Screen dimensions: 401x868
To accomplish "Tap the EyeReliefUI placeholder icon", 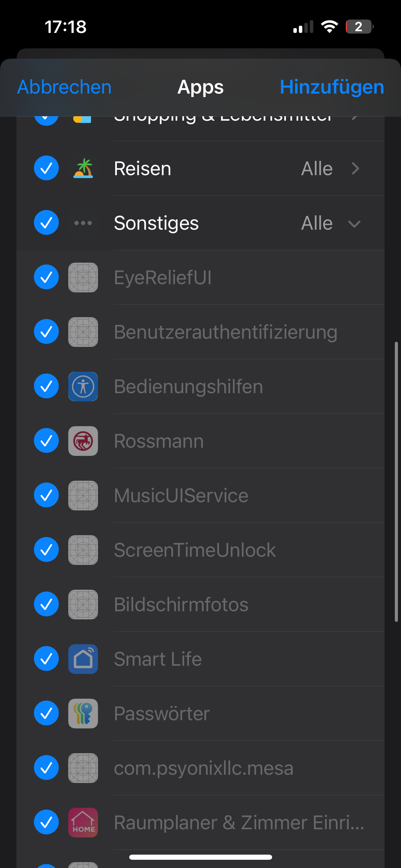I will (x=83, y=277).
